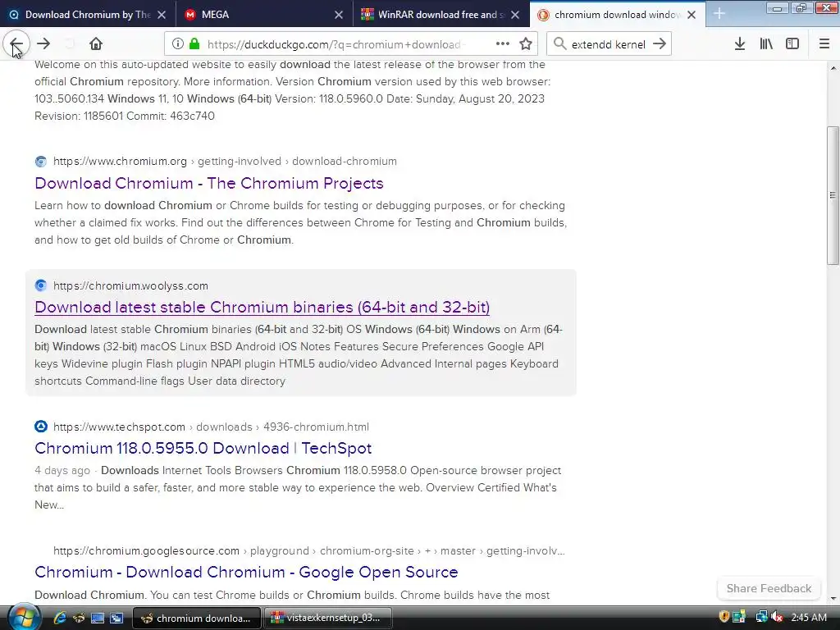The width and height of the screenshot is (840, 630).
Task: Select the 'chromium downloa...' taskbar button
Action: coord(197,618)
